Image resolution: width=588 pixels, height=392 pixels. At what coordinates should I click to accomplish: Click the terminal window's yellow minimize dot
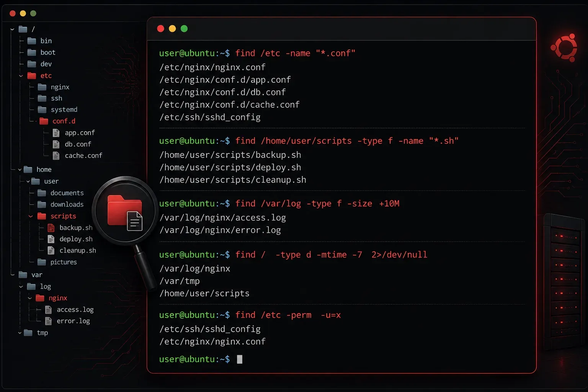point(172,29)
